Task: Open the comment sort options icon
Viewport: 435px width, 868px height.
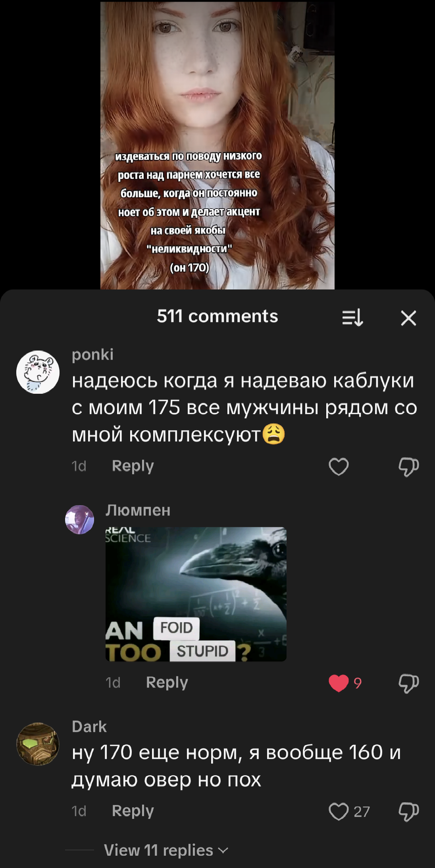Action: click(x=352, y=318)
